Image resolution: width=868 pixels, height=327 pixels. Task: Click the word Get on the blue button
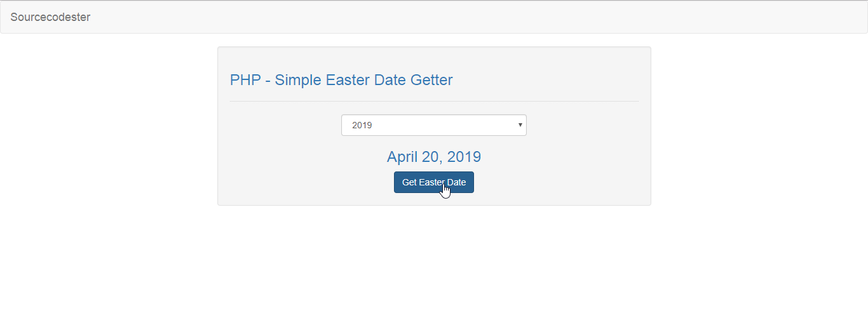click(x=409, y=182)
